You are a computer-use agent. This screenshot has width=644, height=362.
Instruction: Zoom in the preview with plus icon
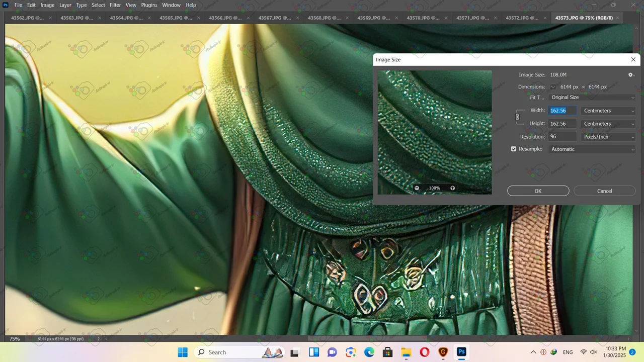(x=452, y=188)
